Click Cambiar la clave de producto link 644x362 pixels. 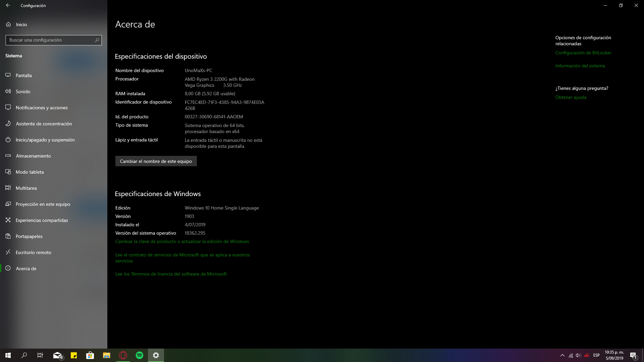coord(182,241)
